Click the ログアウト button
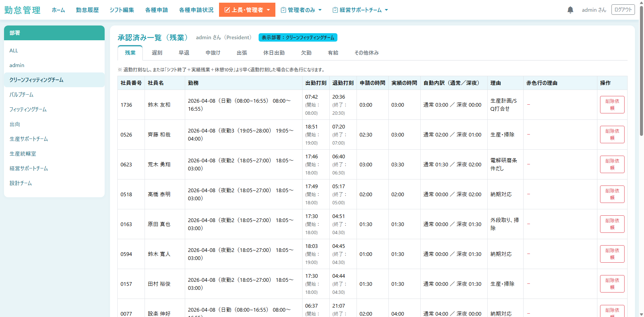The height and width of the screenshot is (317, 644). [623, 10]
